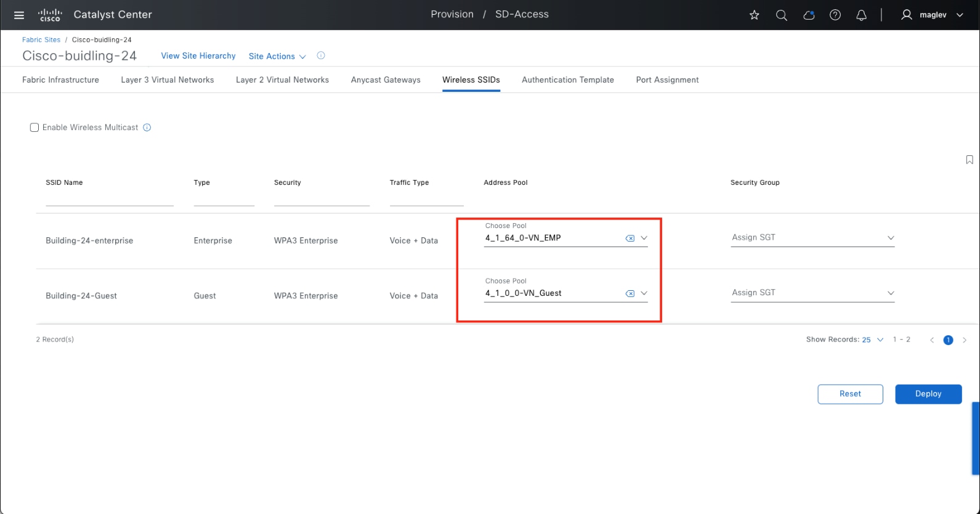Open the View Site Hierarchy link
Image resolution: width=980 pixels, height=514 pixels.
(198, 56)
